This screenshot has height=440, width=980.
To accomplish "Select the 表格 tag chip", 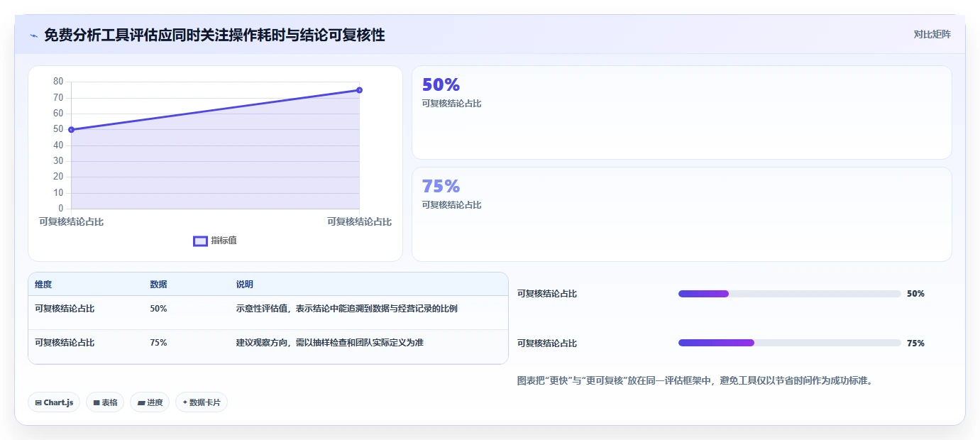I will 105,402.
